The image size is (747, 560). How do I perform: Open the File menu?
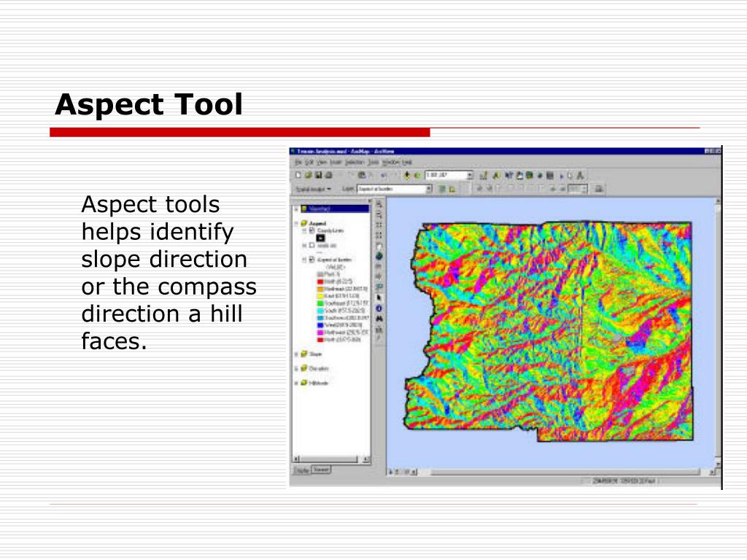pyautogui.click(x=298, y=163)
